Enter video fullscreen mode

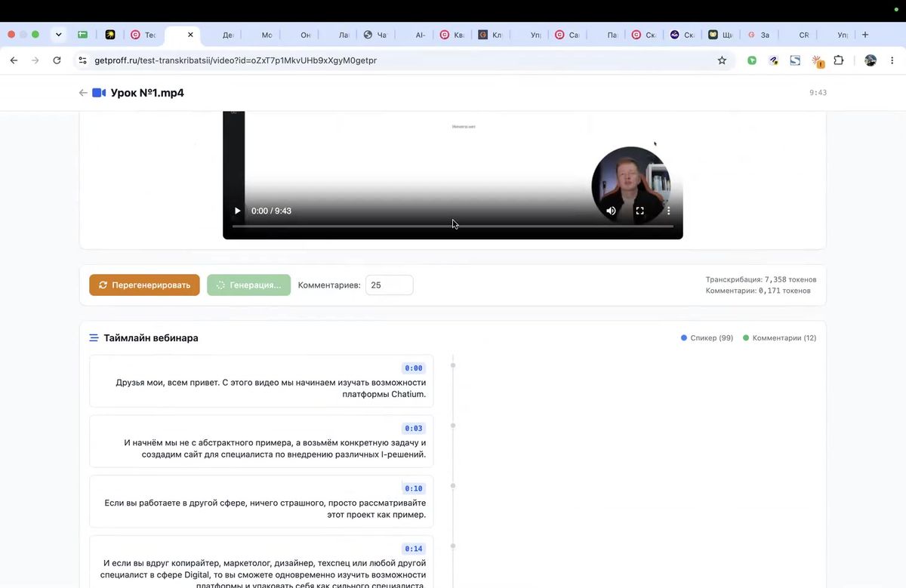(639, 211)
